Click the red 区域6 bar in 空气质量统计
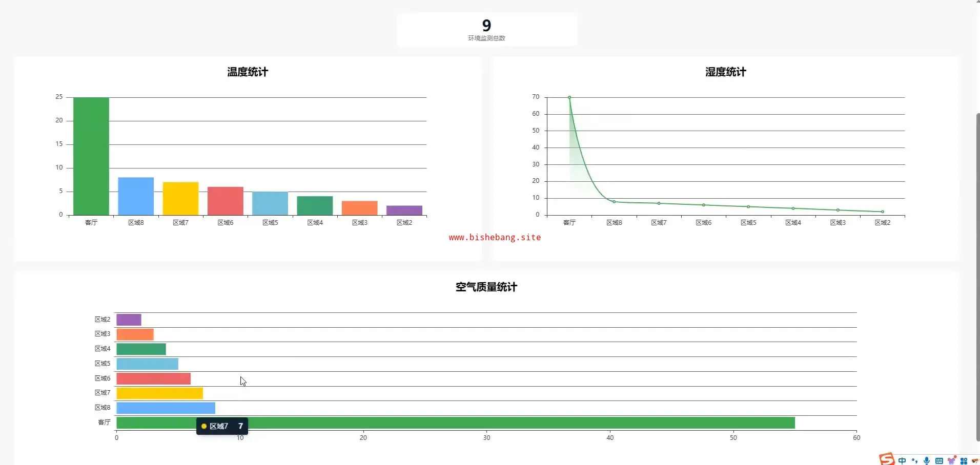The height and width of the screenshot is (465, 980). click(x=153, y=379)
